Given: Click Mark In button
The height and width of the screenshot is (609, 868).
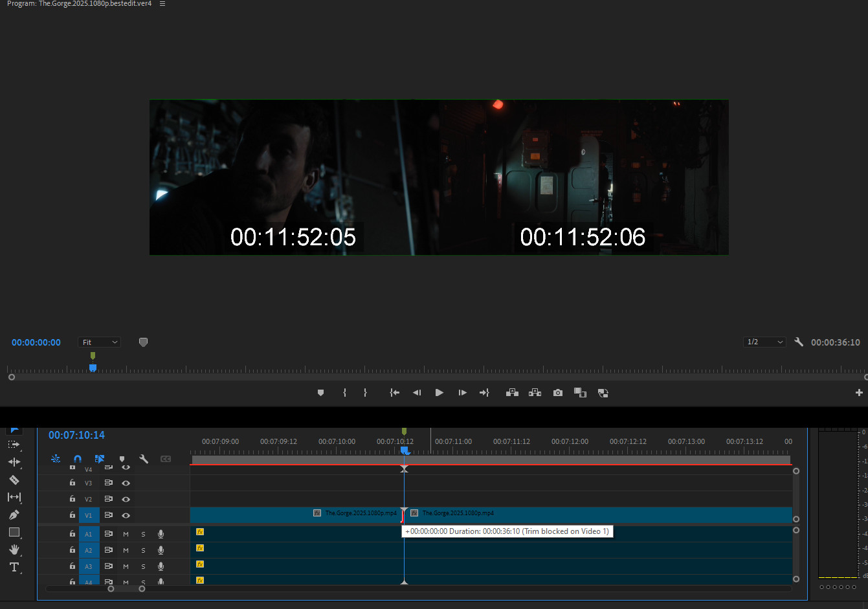Looking at the screenshot, I should [x=344, y=393].
